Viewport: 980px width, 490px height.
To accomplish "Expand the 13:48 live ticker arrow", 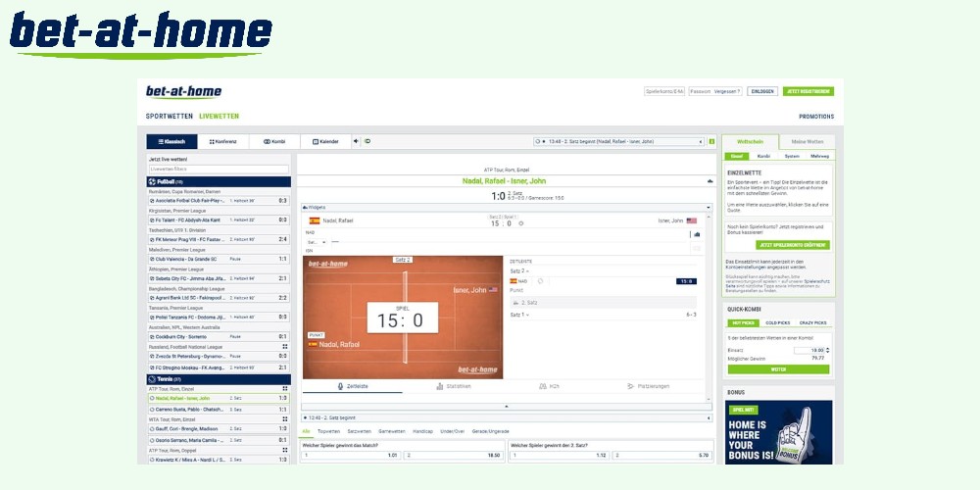I will coord(701,142).
